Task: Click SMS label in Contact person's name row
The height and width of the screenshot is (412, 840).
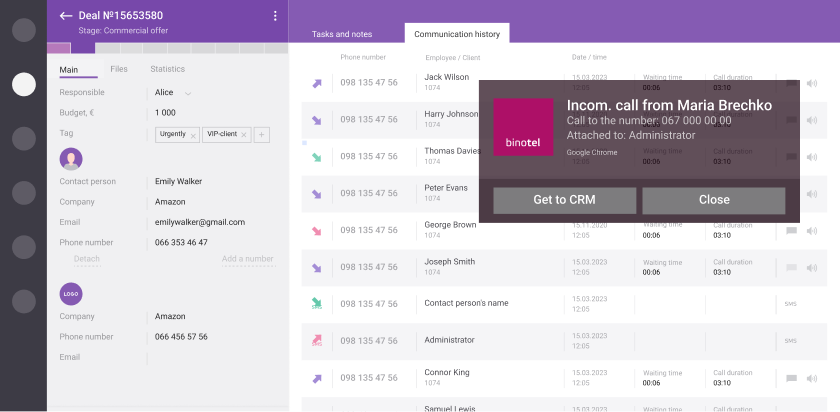Action: coord(790,304)
